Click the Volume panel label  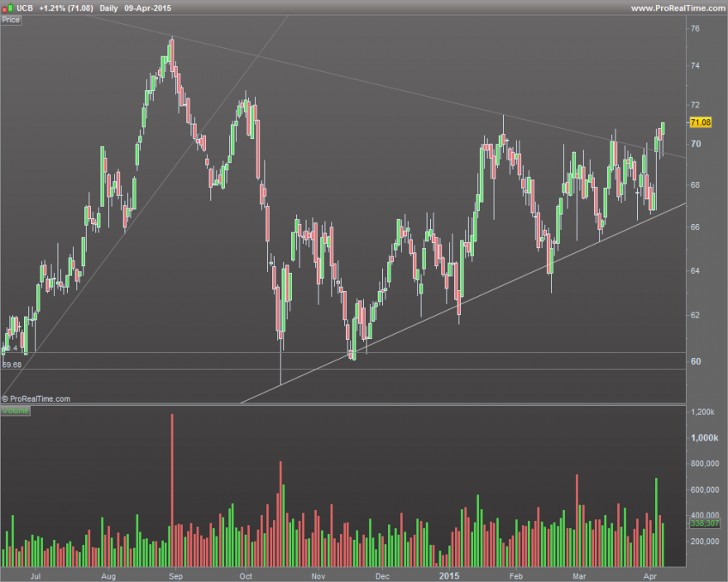pyautogui.click(x=16, y=411)
